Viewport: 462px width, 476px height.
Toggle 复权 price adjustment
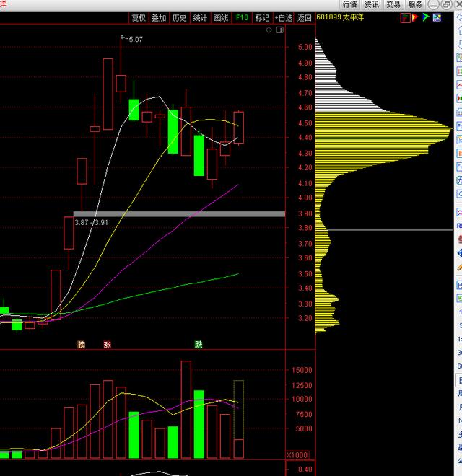[x=138, y=18]
